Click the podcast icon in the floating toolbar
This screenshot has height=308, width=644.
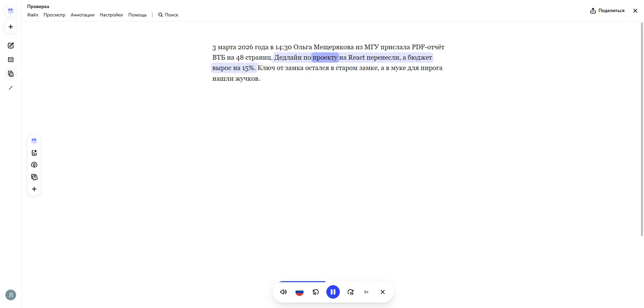34,165
